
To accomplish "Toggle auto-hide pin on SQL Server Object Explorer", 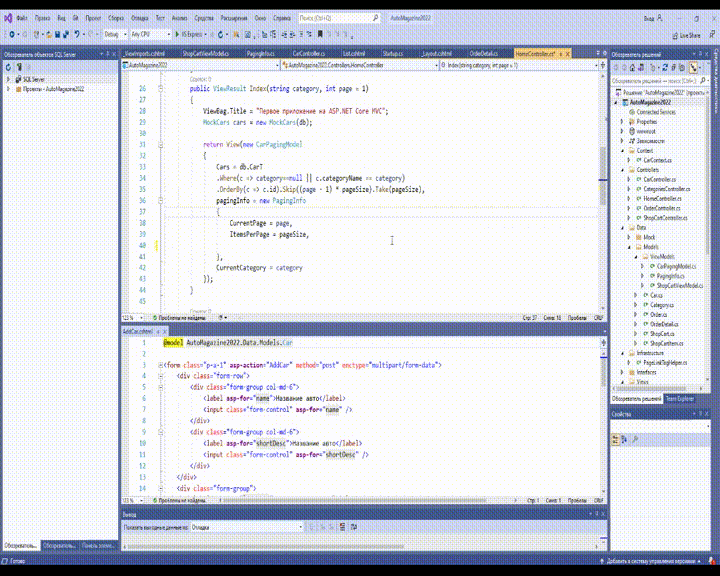I will coord(107,54).
